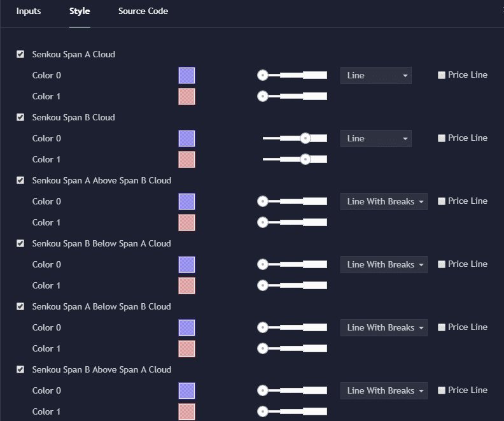
Task: Click the Color 0 thickness slider handle for Senkou Span B Cloud
Action: [305, 138]
